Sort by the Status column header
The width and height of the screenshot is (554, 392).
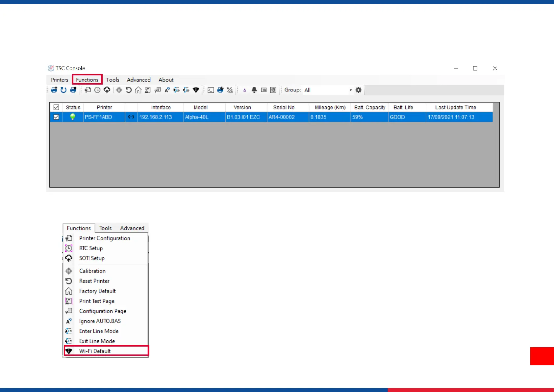coord(73,107)
